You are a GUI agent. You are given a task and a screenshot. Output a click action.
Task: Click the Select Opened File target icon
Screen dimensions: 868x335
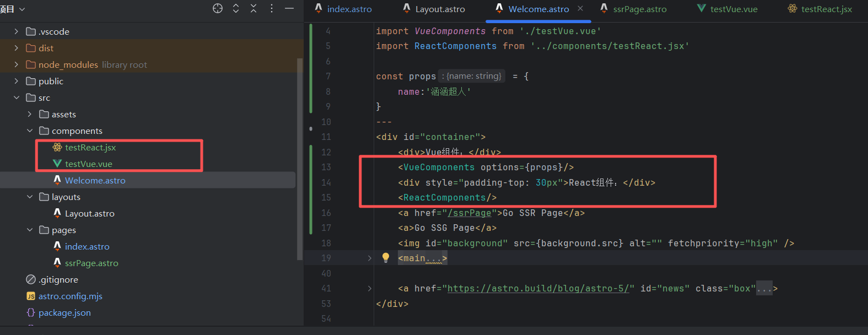tap(218, 8)
